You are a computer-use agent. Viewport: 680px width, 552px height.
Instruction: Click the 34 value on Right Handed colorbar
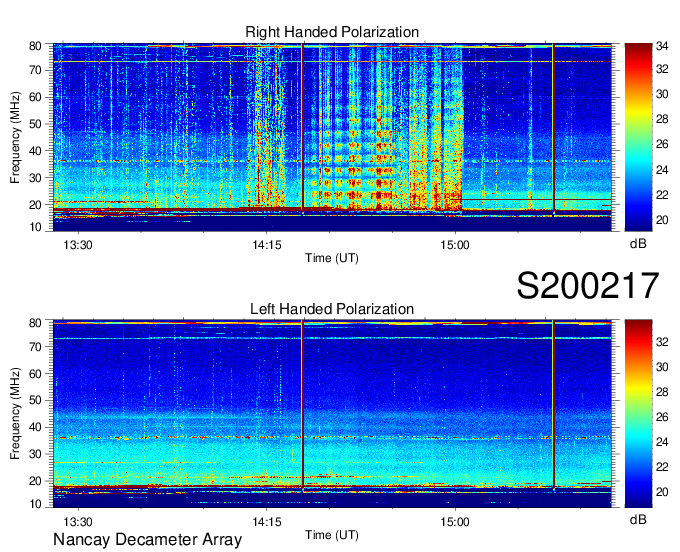click(x=662, y=46)
